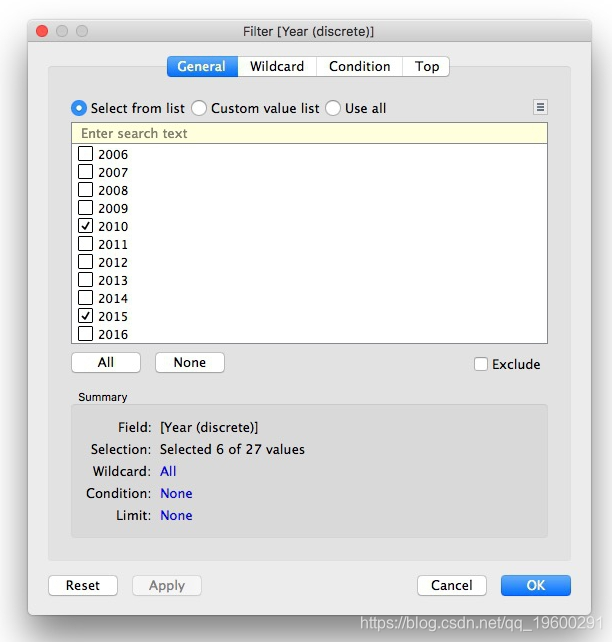Click the Apply button

(167, 585)
